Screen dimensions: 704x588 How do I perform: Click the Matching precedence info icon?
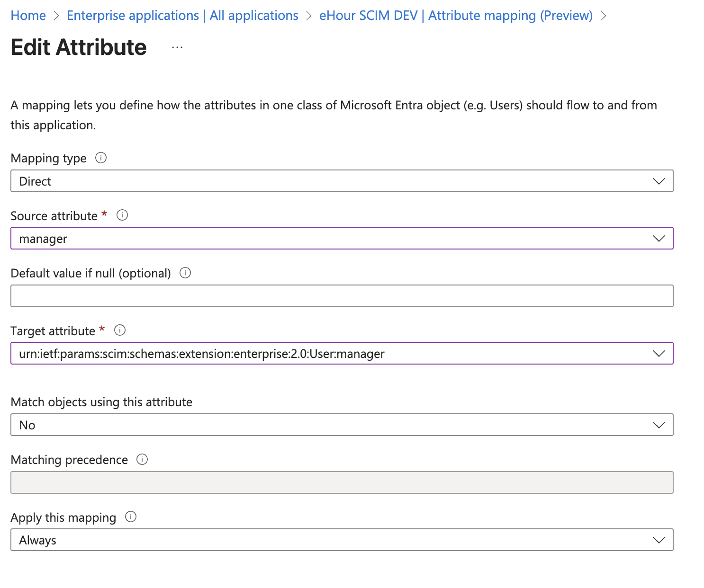142,459
